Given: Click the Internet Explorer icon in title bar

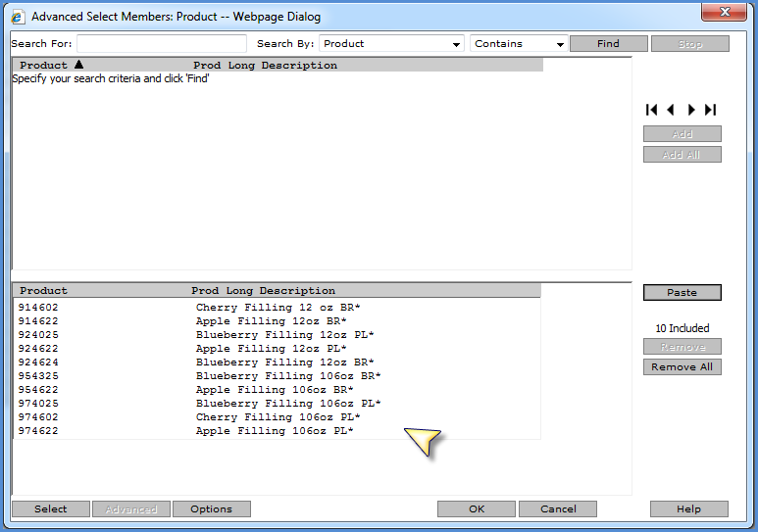Looking at the screenshot, I should pos(18,17).
